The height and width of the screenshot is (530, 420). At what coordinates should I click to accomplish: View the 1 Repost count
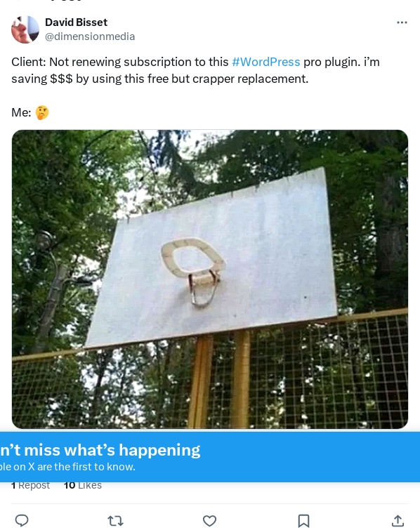click(30, 485)
